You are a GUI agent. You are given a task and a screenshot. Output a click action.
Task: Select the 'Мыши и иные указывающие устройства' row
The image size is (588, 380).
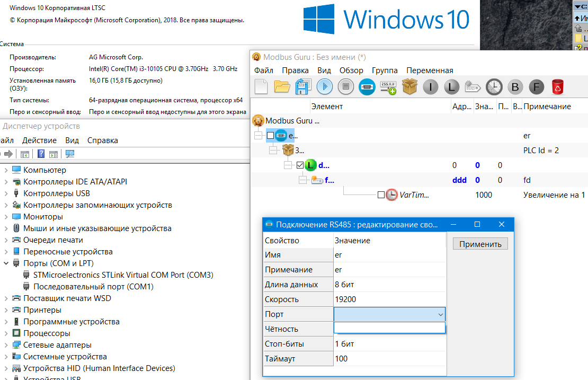pos(97,228)
